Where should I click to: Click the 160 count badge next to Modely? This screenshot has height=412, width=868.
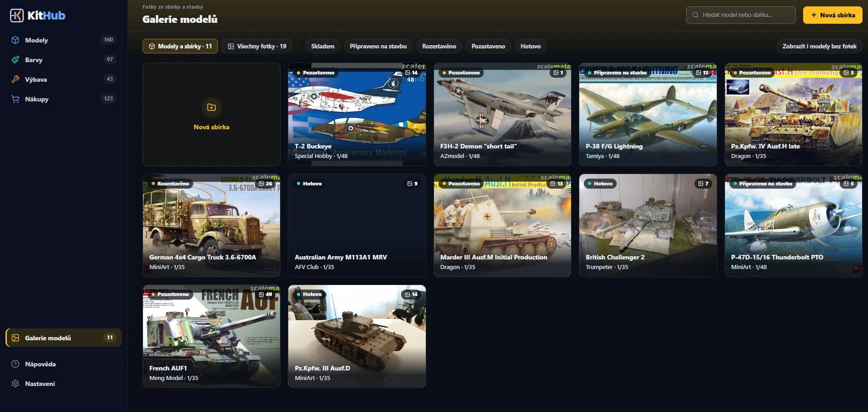[108, 40]
